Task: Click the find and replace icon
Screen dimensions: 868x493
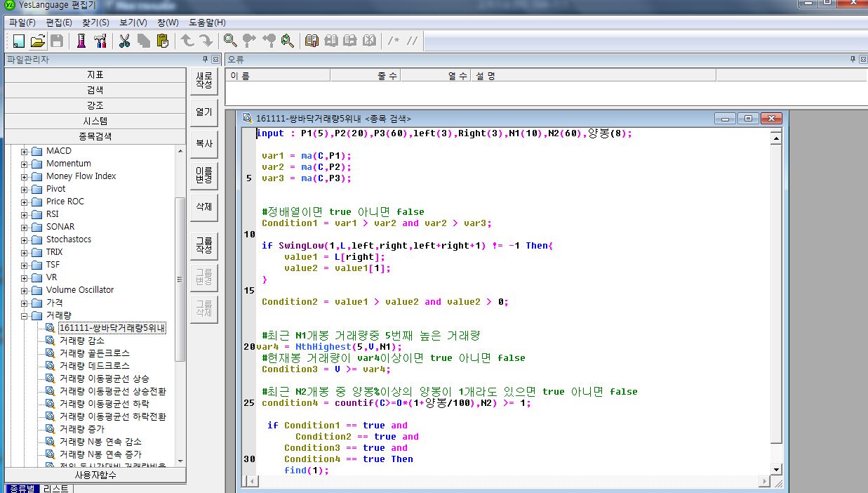Action: click(x=287, y=41)
